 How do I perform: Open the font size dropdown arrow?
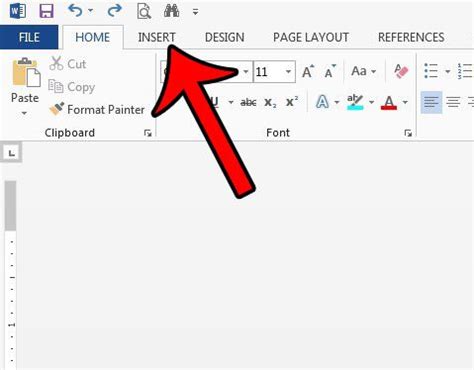[x=288, y=72]
